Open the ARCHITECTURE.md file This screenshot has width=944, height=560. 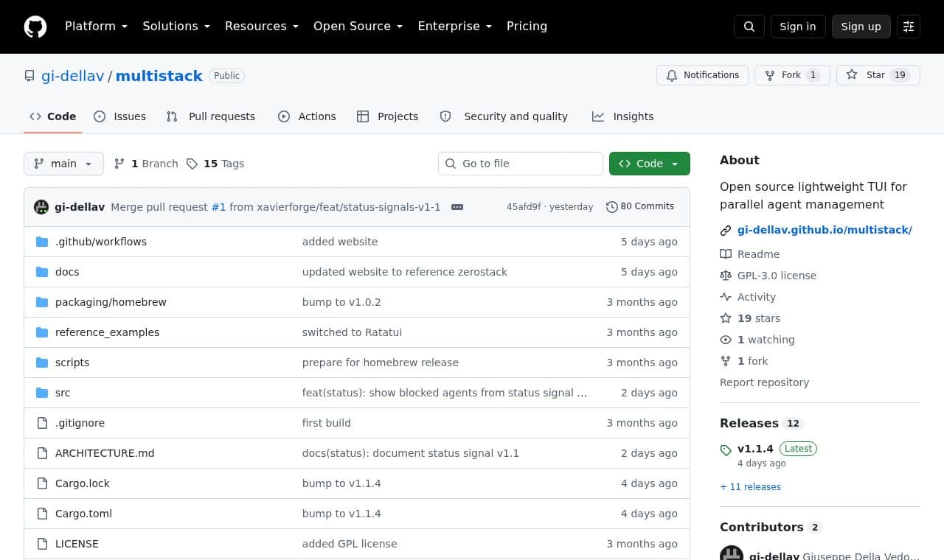pyautogui.click(x=105, y=453)
